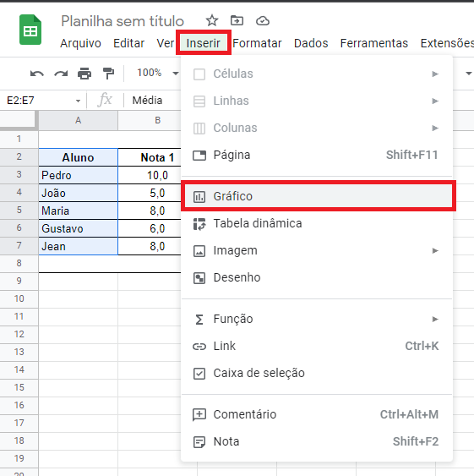Image resolution: width=474 pixels, height=476 pixels.
Task: Click the move to folder icon
Action: pyautogui.click(x=237, y=20)
